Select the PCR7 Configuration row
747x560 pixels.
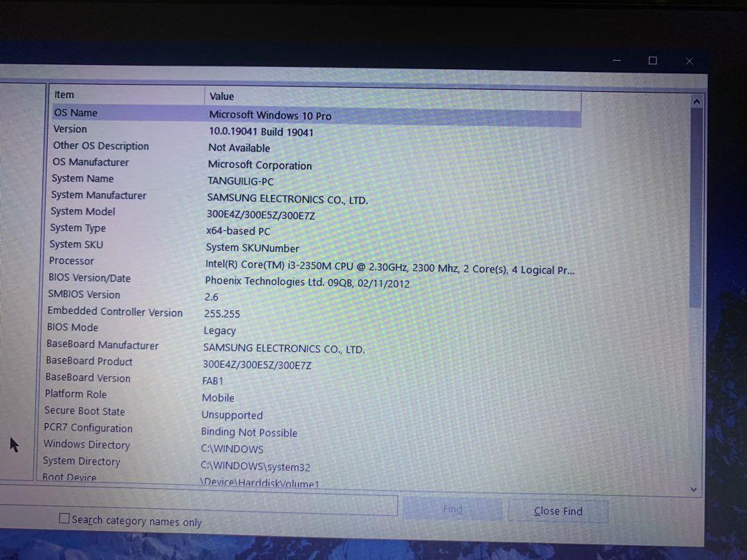pyautogui.click(x=88, y=428)
